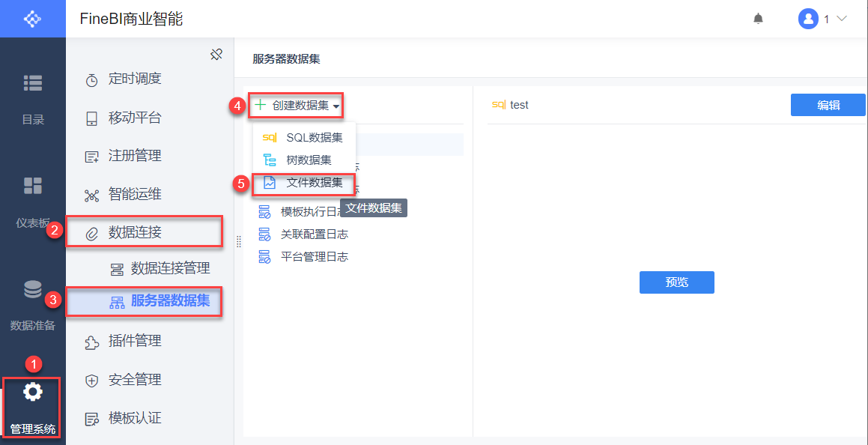Expand the user account dropdown arrow
This screenshot has width=868, height=445.
pos(841,19)
